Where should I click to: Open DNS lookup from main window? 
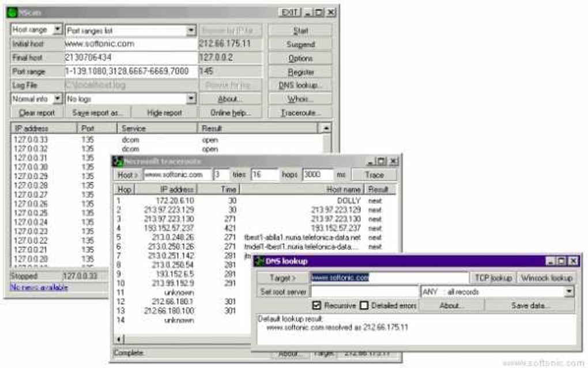coord(300,85)
